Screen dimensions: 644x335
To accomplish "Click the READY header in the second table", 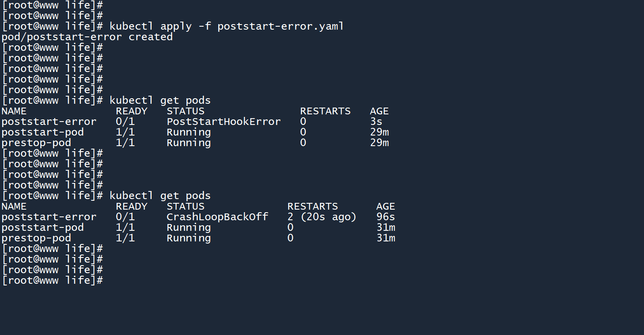I will click(x=131, y=207).
